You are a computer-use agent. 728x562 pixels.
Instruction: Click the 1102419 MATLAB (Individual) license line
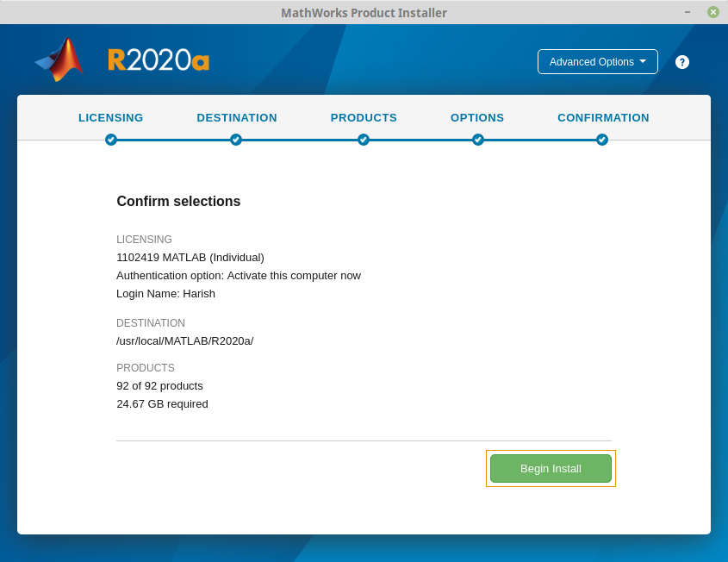(x=190, y=257)
